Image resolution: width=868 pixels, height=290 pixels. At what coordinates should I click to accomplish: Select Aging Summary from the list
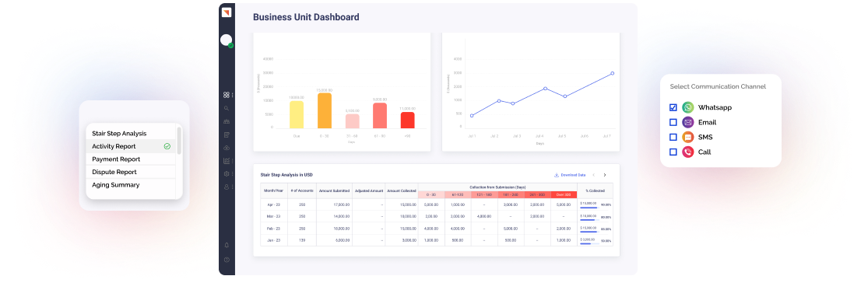132,185
